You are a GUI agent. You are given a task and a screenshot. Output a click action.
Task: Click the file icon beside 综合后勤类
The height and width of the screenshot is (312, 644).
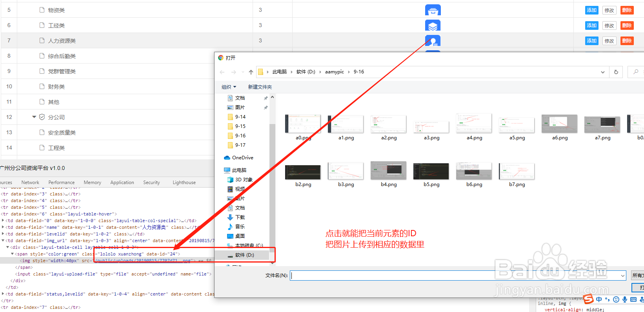(x=42, y=56)
